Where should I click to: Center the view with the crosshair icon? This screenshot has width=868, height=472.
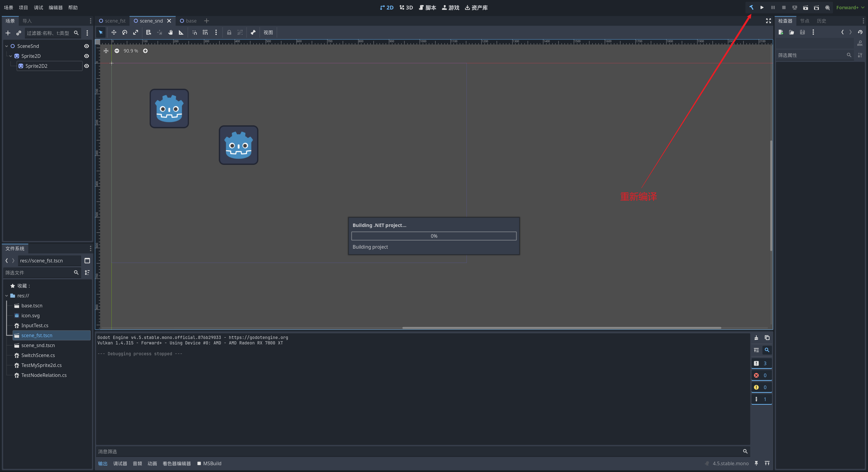(106, 51)
